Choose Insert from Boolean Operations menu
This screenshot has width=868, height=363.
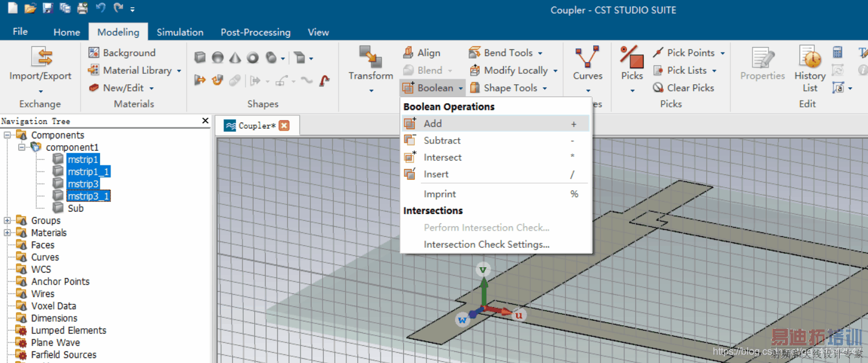coord(495,174)
